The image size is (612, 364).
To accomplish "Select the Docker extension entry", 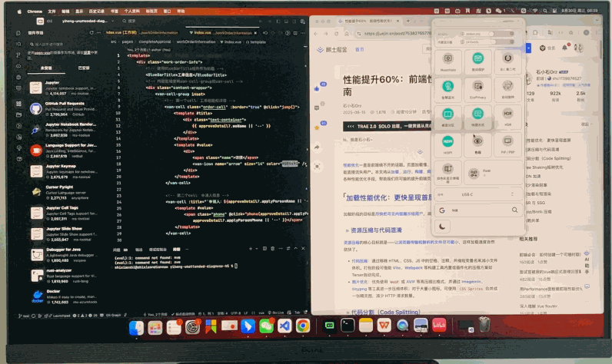I will [64, 296].
